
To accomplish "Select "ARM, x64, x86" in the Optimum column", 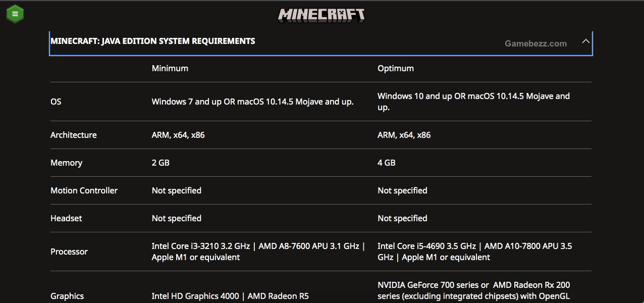I will 404,135.
